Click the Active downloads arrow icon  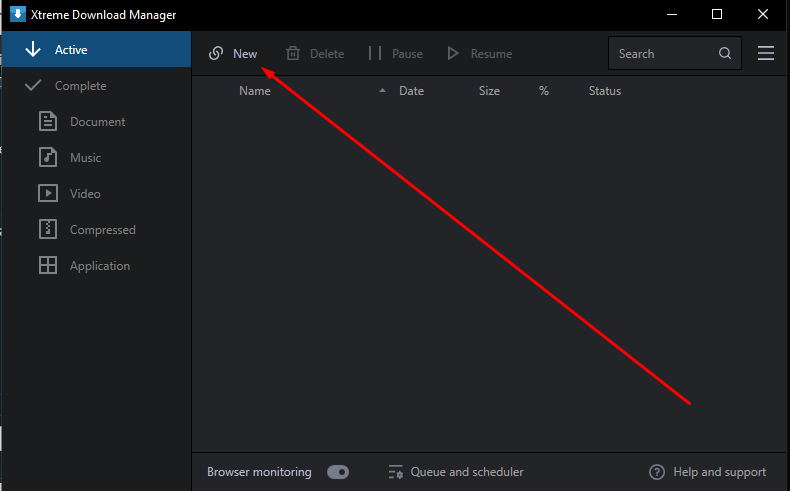[33, 49]
